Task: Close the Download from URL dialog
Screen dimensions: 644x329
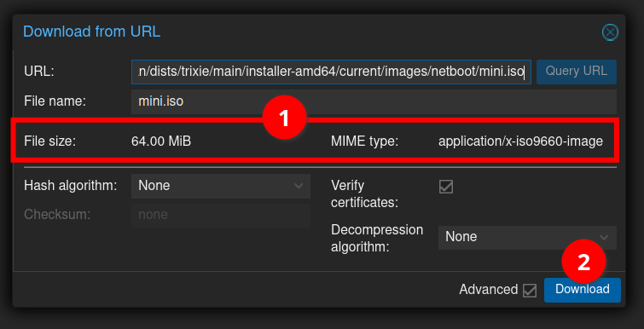Action: coord(610,32)
